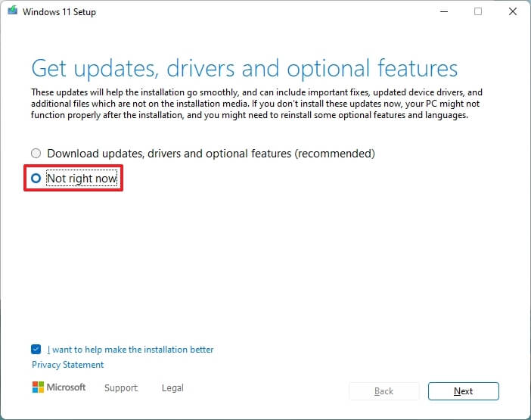Screen dimensions: 531x420
Task: Select the Download updates radio button
Action: coord(36,154)
